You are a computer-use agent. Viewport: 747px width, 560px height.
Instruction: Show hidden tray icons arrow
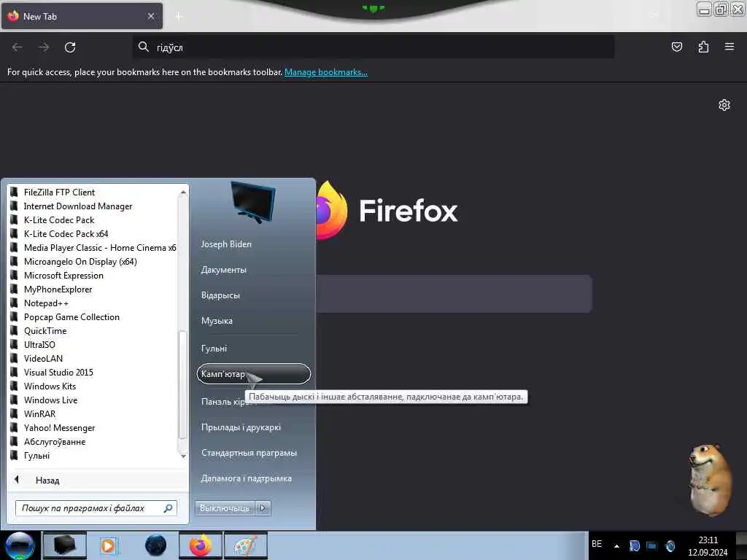pos(616,545)
